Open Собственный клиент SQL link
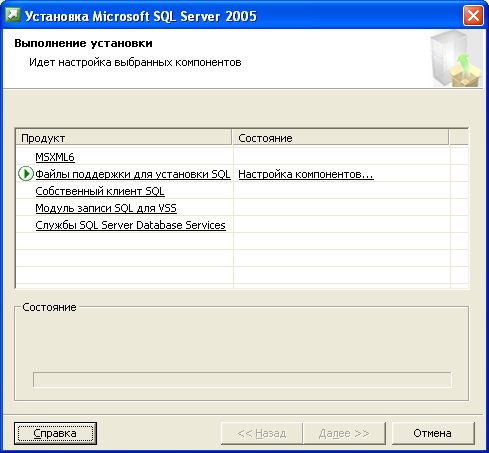Screen dimensions: 489x453 pos(100,191)
